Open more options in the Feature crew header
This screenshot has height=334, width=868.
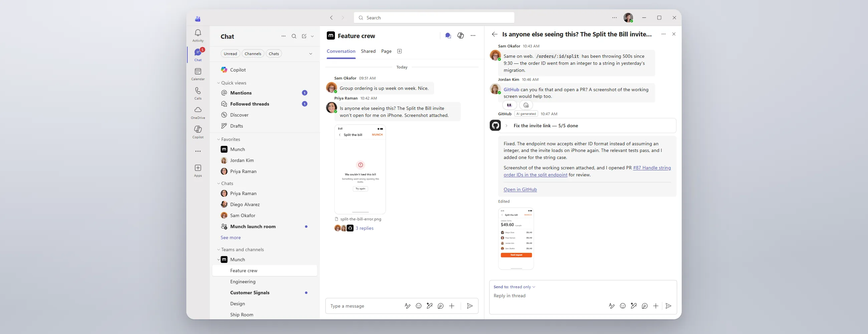(473, 36)
